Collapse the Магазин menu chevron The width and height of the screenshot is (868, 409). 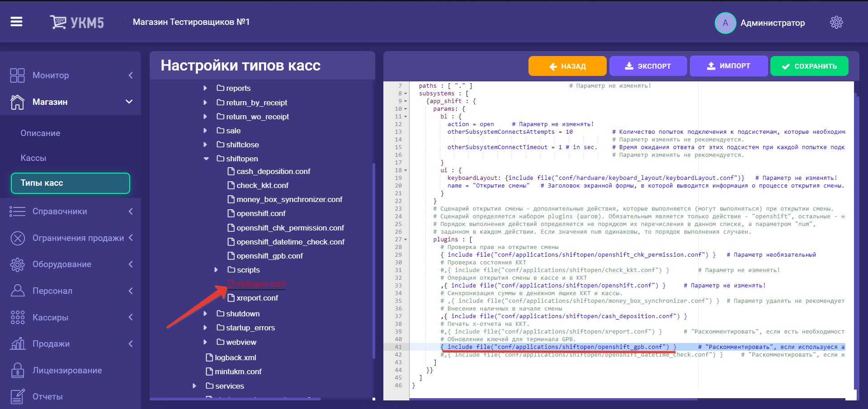click(x=129, y=102)
